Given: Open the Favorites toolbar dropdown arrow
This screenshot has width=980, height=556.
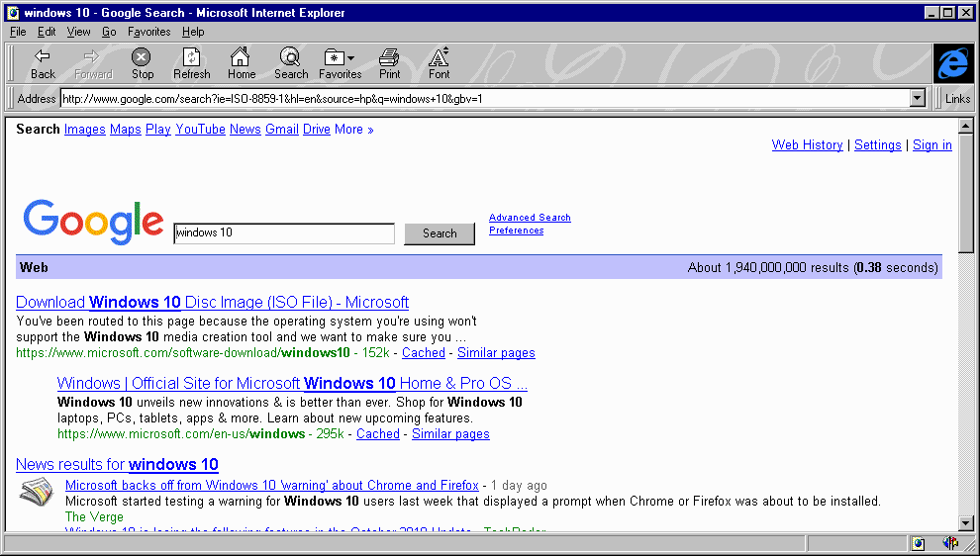Looking at the screenshot, I should tap(350, 58).
